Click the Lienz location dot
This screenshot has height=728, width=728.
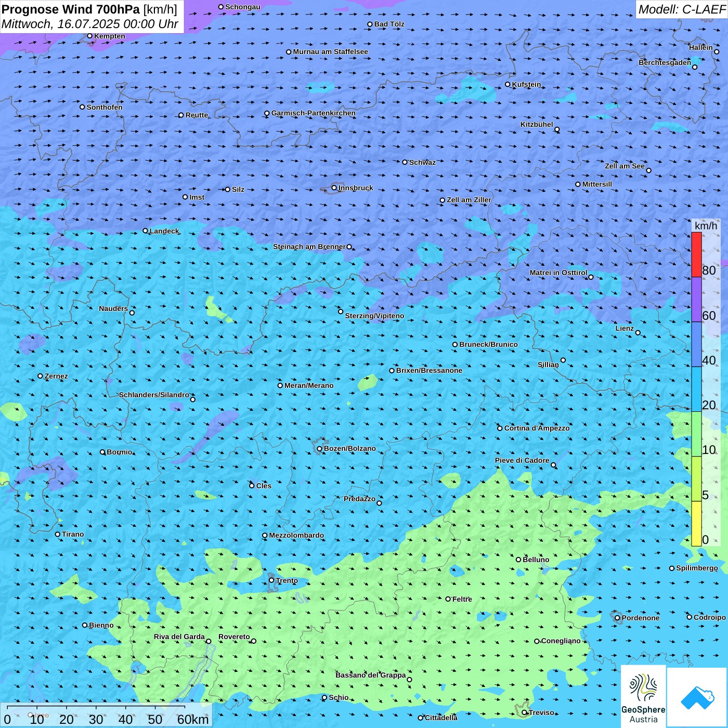click(x=638, y=333)
